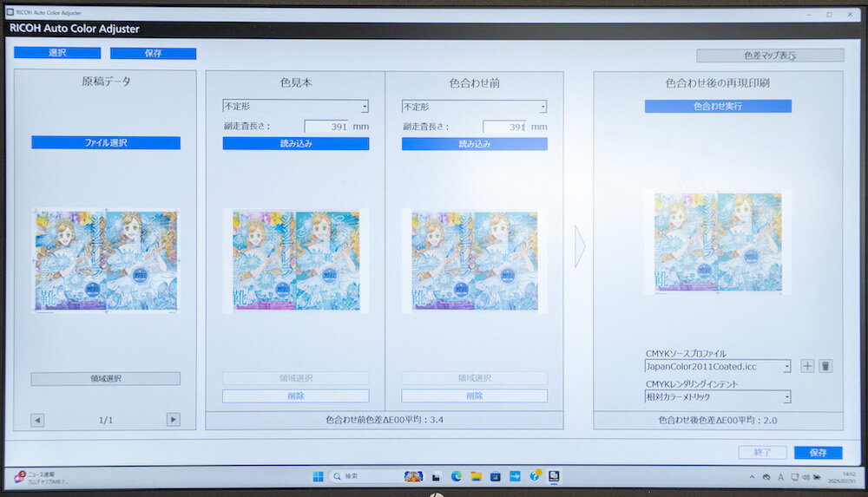Open the 色合わせ前 shape dropdown
This screenshot has width=868, height=497.
(475, 107)
